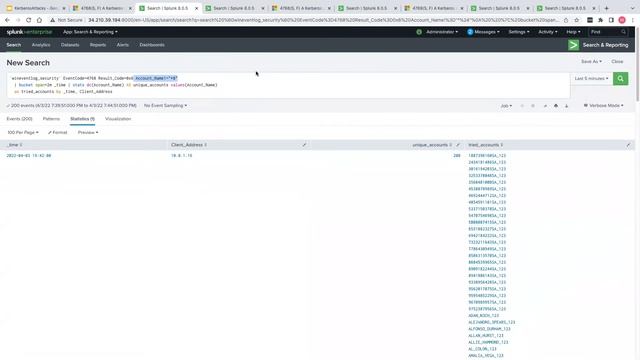Click the pencil icon next to unique_accounts
This screenshot has height=360, width=640.
click(x=458, y=145)
